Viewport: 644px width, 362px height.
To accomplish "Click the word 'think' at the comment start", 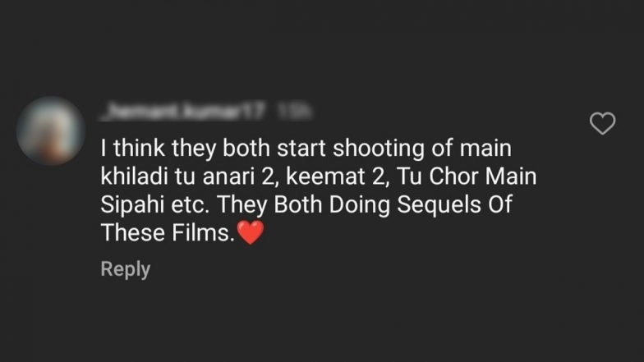I will [139, 149].
